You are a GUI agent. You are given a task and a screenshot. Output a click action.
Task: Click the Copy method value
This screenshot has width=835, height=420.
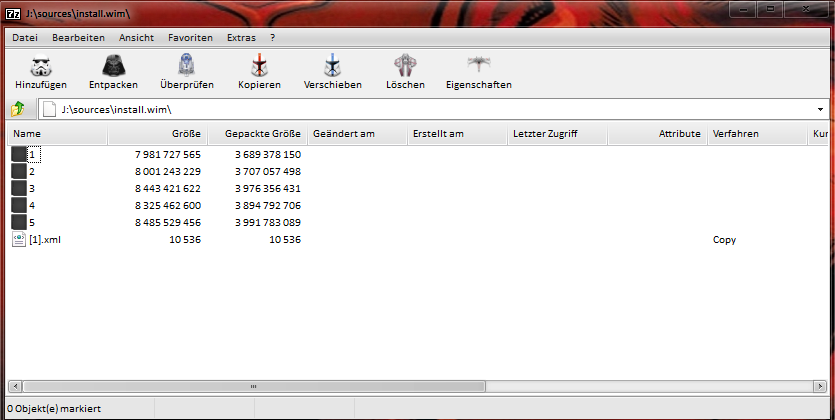(x=724, y=240)
